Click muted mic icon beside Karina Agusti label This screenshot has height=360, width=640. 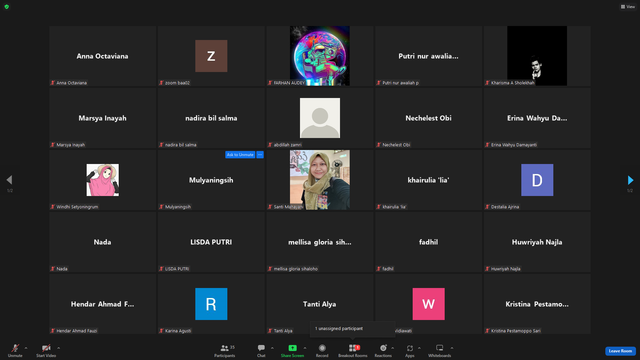point(161,331)
